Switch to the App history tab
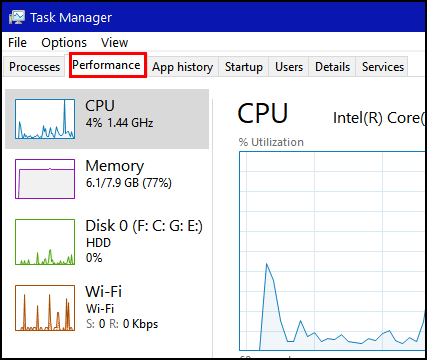427x360 pixels. [182, 67]
